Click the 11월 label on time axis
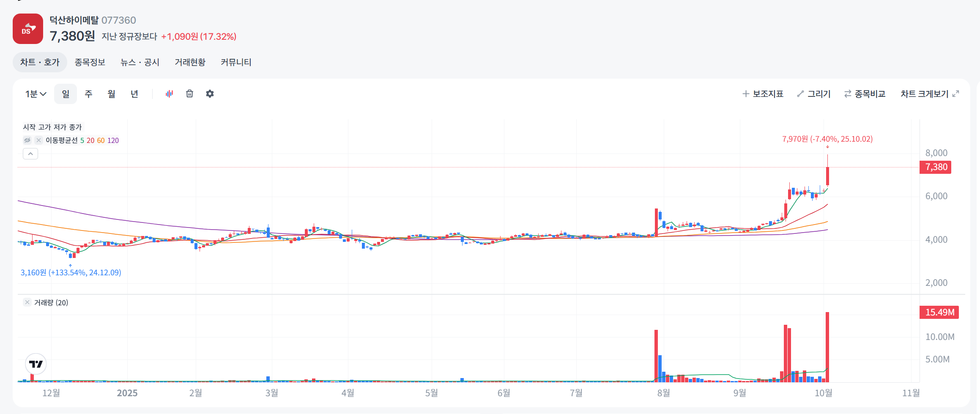The image size is (980, 414). click(x=911, y=393)
